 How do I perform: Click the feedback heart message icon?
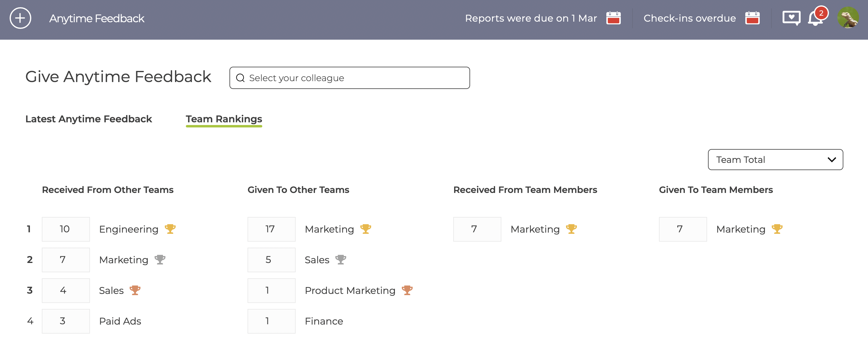point(791,18)
